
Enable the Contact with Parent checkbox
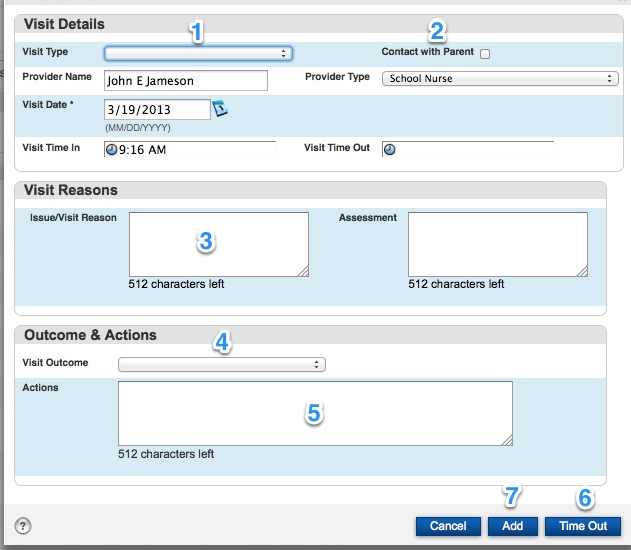485,54
